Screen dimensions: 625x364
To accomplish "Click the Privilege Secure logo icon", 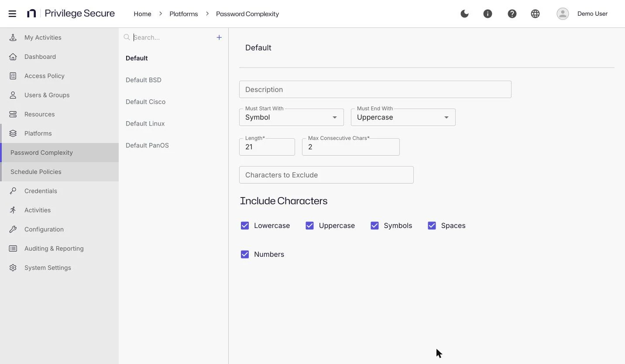I will [x=31, y=14].
